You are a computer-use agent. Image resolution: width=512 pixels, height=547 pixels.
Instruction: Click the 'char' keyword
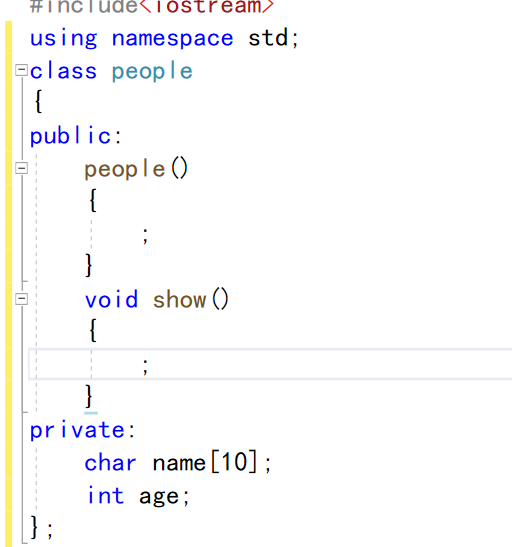click(x=110, y=463)
